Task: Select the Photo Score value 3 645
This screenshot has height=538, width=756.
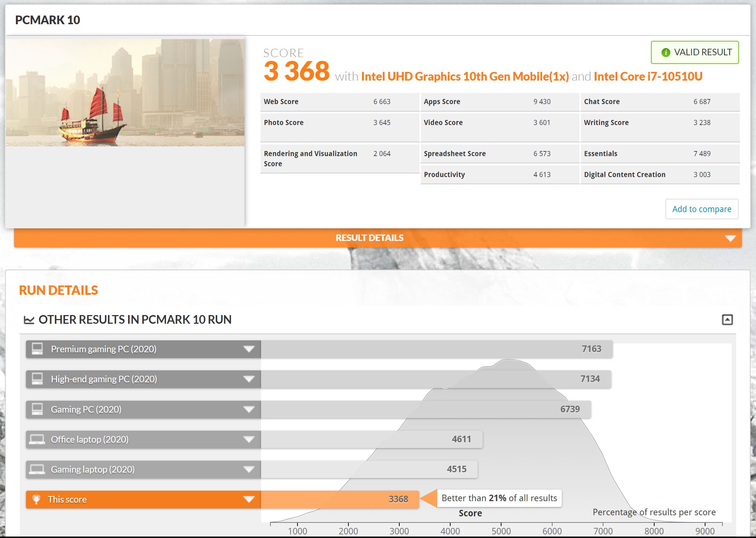Action: pyautogui.click(x=382, y=122)
